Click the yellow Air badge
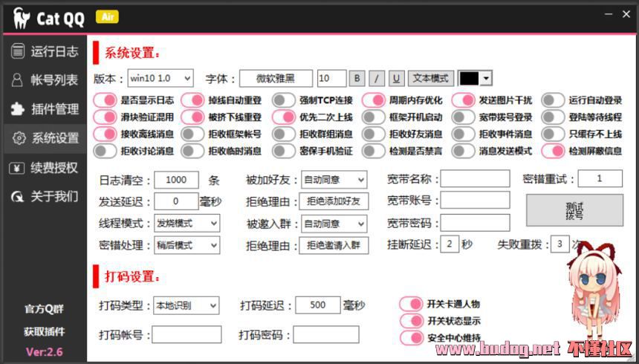The width and height of the screenshot is (639, 364). coord(107,16)
